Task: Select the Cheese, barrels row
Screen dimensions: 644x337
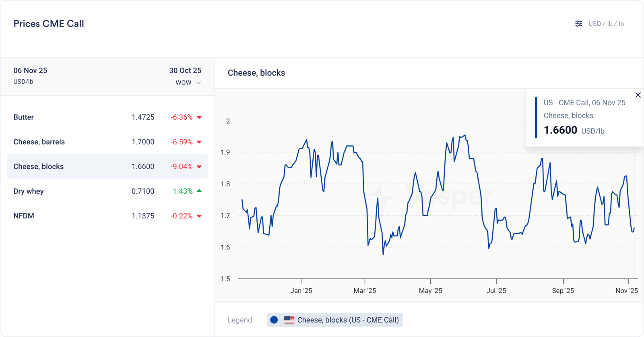Action: coord(107,142)
